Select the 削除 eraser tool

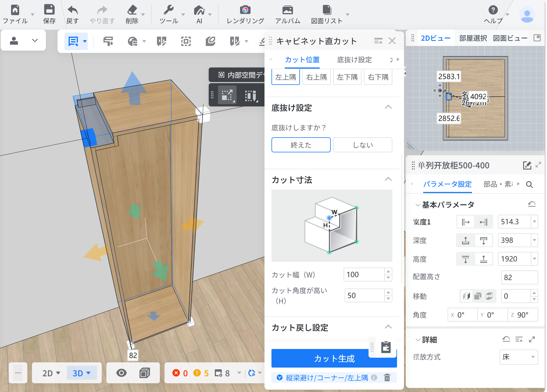[132, 10]
